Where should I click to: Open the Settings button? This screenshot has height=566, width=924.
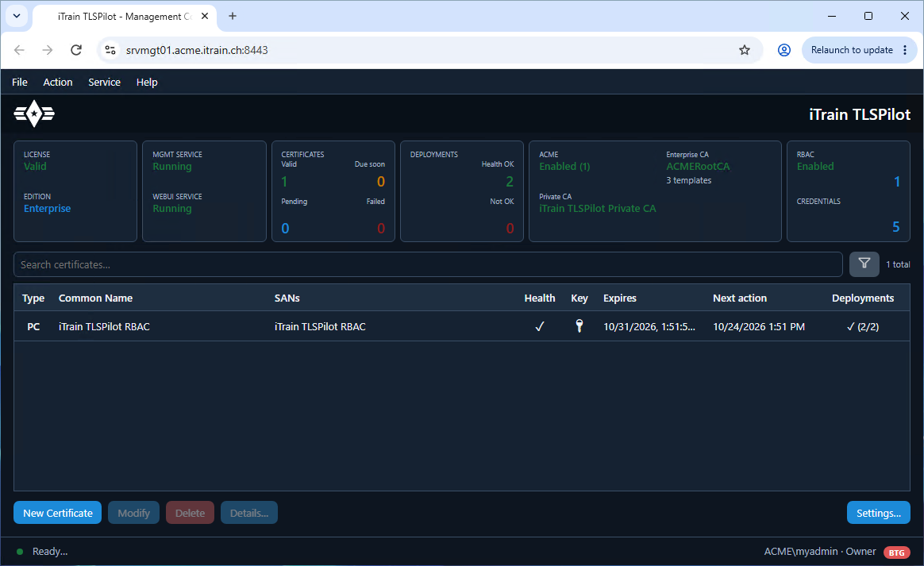tap(878, 513)
